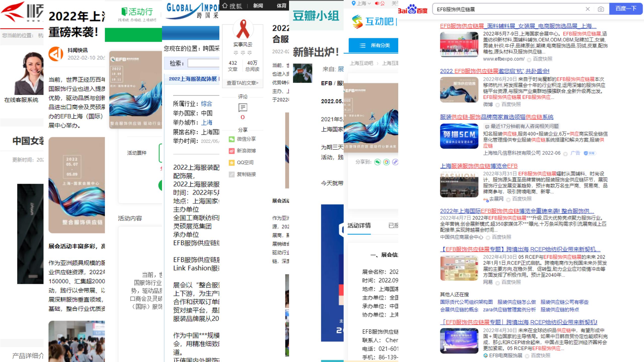Click the 上海互动吧 breadcrumb link
The image size is (644, 362).
pyautogui.click(x=361, y=63)
